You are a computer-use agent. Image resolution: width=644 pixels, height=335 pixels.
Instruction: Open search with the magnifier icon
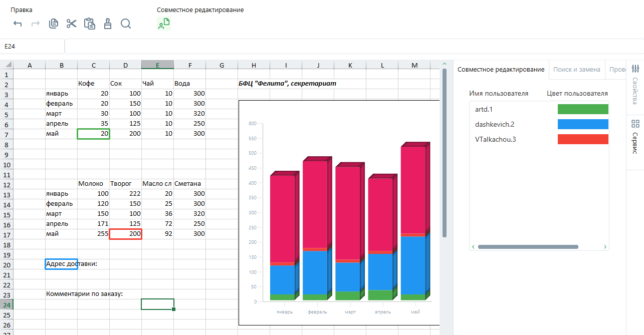tap(126, 24)
